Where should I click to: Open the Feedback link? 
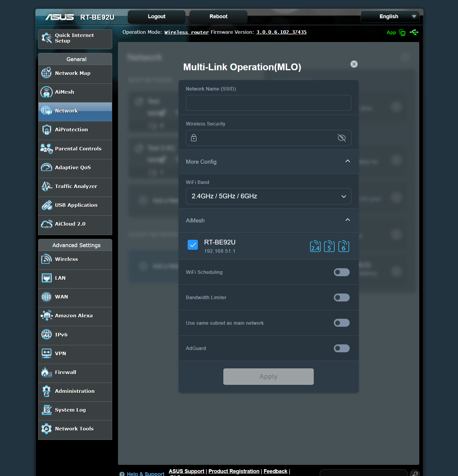tap(275, 471)
